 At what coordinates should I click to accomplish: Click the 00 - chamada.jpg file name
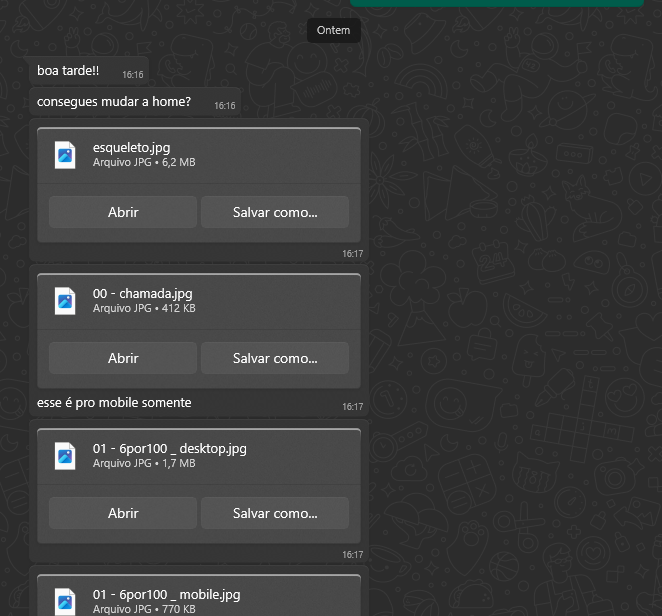tap(142, 294)
